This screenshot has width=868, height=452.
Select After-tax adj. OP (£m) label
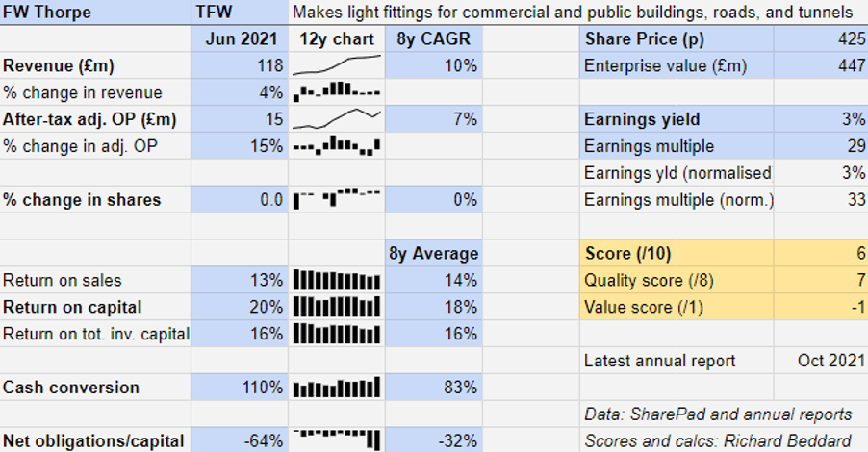click(x=96, y=119)
